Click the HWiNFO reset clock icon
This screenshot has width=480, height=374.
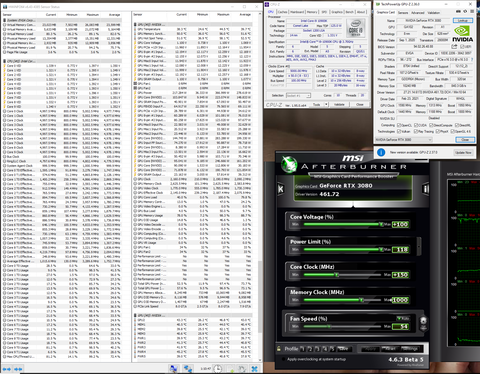coord(218,369)
